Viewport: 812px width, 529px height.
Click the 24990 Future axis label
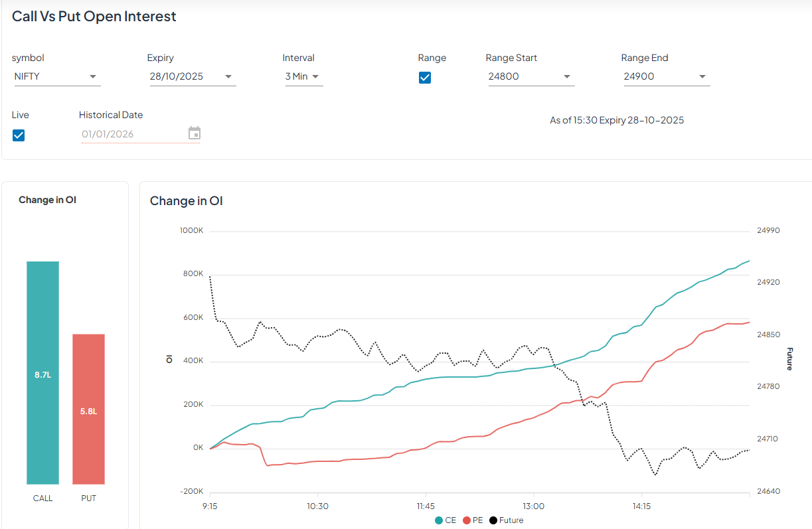(768, 230)
